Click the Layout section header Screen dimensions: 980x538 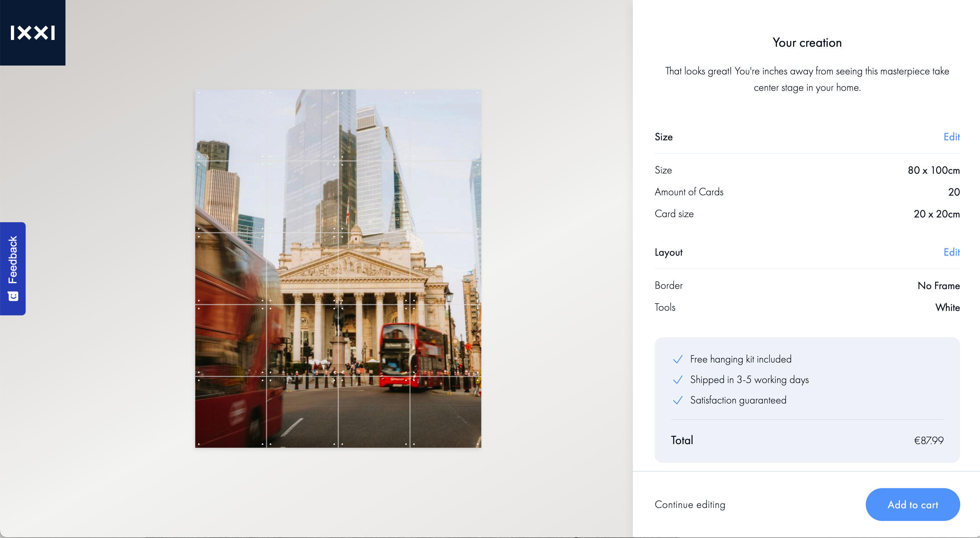(668, 252)
